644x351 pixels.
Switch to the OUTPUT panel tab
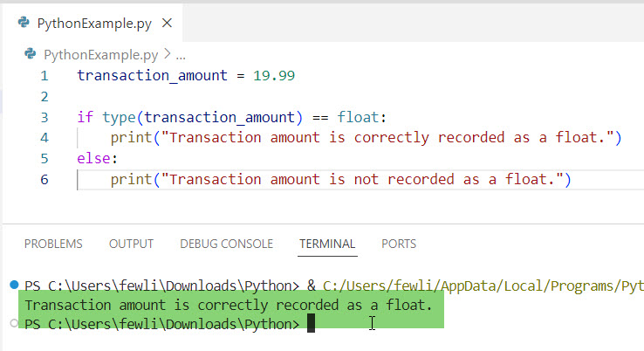[131, 244]
